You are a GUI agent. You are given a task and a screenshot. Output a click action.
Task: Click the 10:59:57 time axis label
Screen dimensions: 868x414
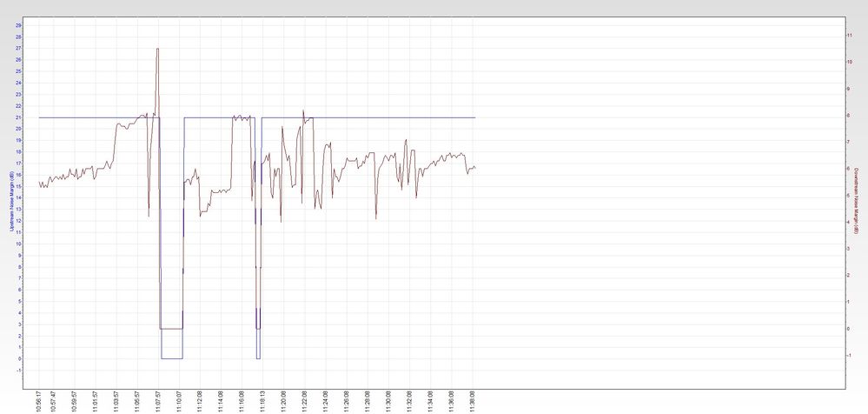(x=74, y=401)
